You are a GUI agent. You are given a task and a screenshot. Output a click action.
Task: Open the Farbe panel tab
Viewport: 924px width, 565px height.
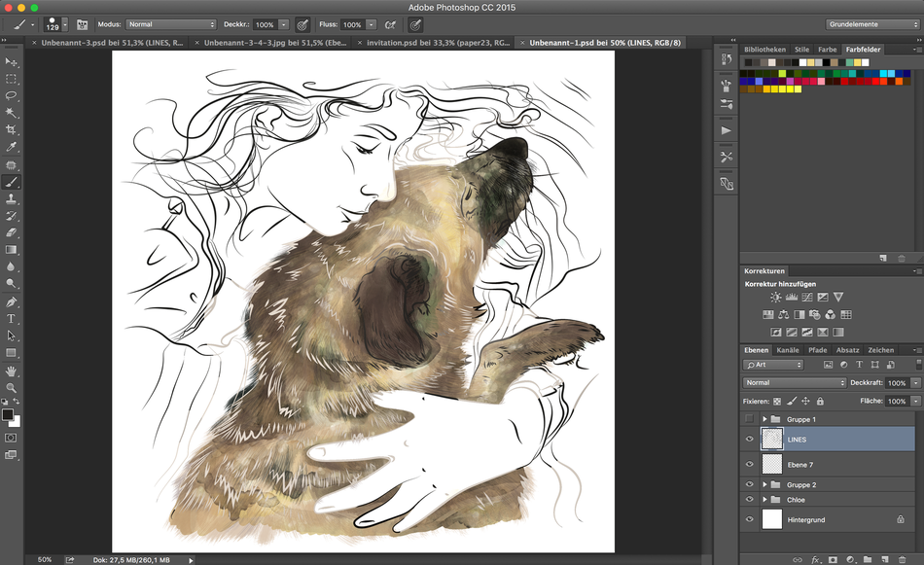point(828,50)
